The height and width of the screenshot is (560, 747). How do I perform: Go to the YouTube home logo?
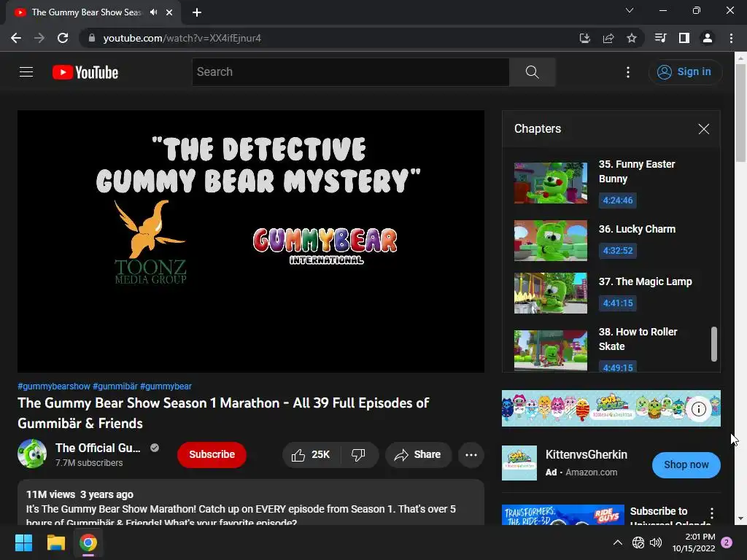85,72
